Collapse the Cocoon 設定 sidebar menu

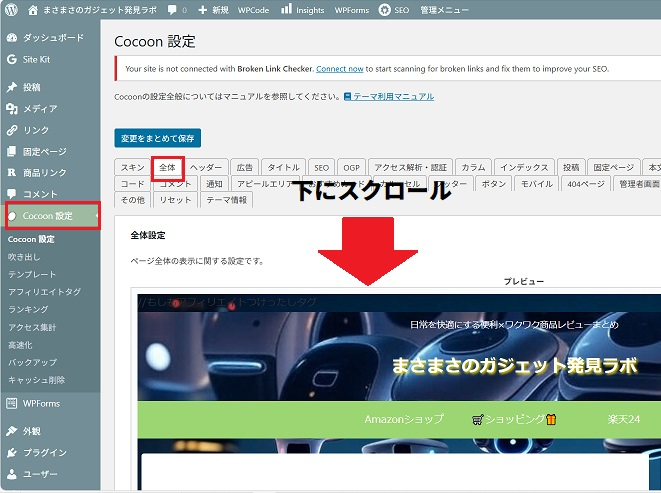[48, 216]
